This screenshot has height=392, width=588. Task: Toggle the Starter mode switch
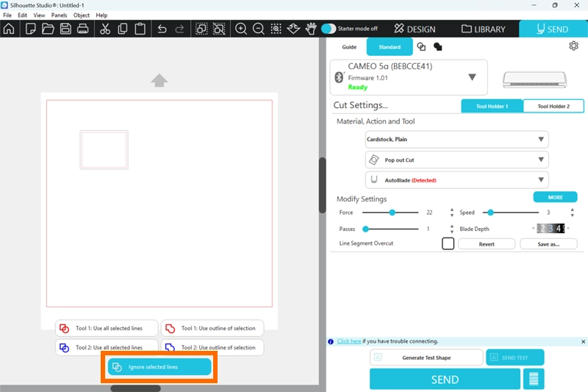click(329, 29)
